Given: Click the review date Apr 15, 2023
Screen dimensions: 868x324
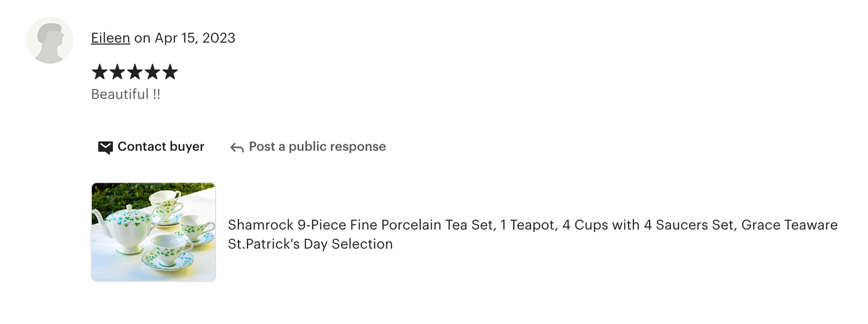Looking at the screenshot, I should pos(195,38).
